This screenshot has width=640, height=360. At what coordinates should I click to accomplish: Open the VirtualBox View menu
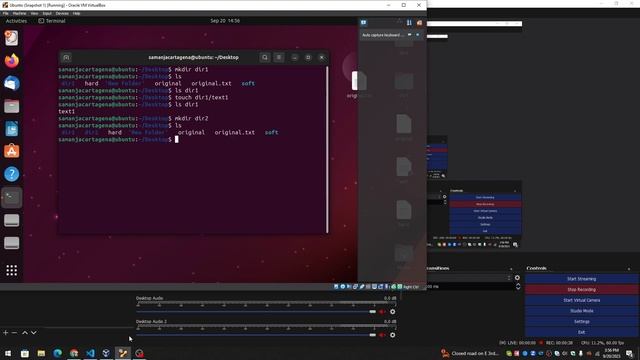[x=34, y=13]
